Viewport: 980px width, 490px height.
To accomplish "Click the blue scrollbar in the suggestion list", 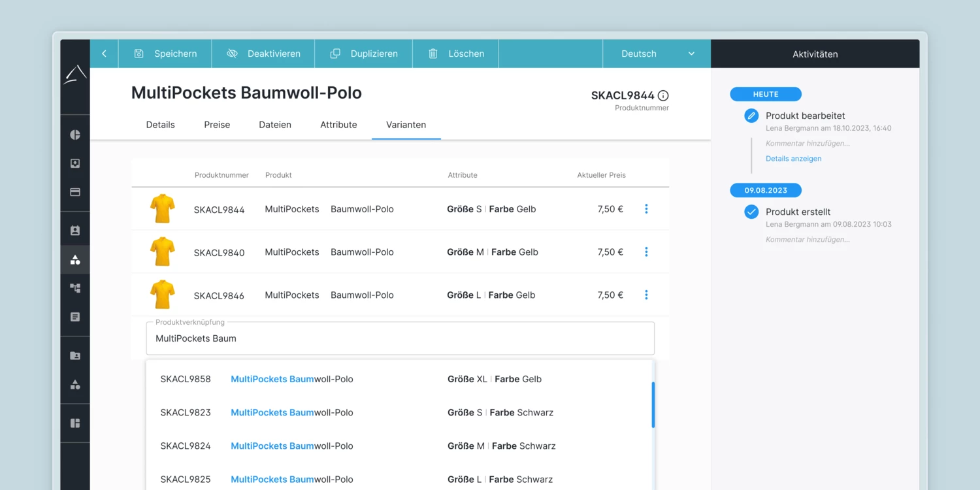I will (653, 405).
